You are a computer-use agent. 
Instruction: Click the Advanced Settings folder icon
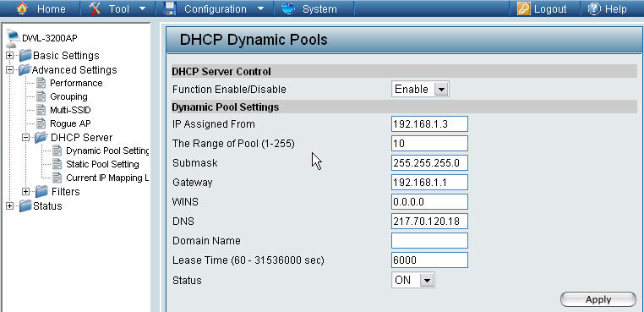pos(25,69)
